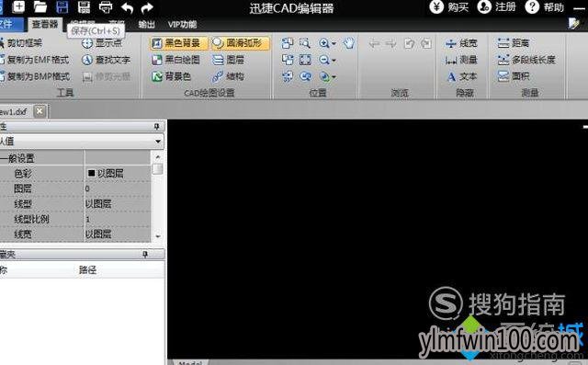Expand the zoom in dropdown arrow
588x365 pixels.
pos(334,44)
